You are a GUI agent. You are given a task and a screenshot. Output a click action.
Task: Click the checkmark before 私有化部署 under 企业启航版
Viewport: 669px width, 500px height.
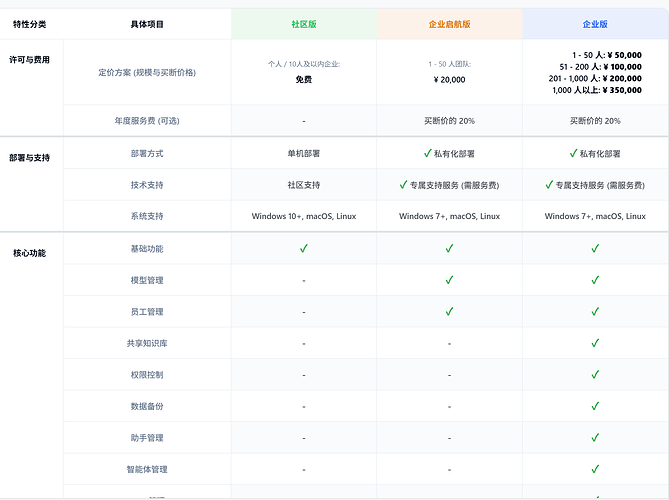pos(428,153)
